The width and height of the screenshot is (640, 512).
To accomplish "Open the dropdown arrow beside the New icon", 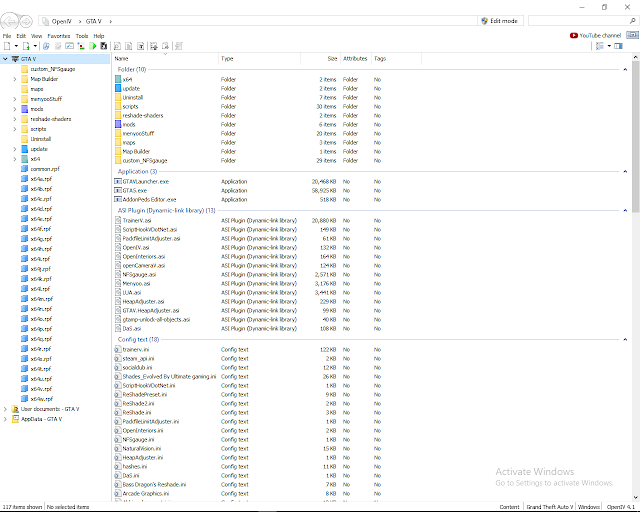I will tap(16, 46).
